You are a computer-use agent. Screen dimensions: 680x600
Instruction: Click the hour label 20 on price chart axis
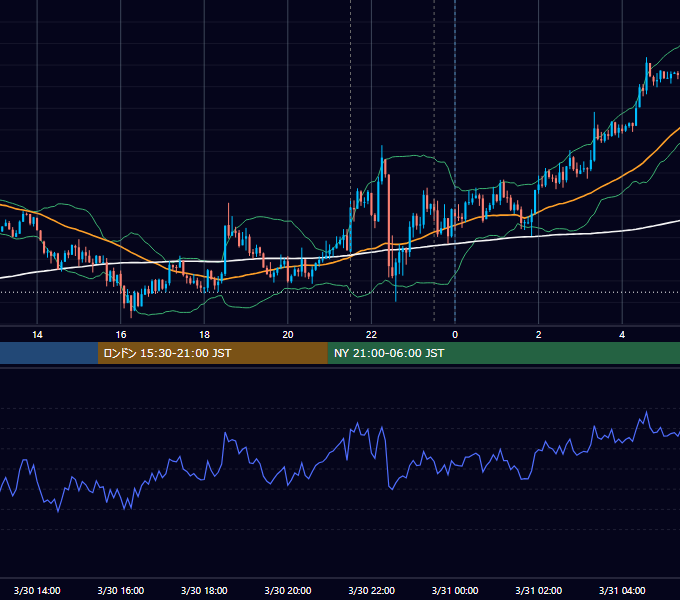pyautogui.click(x=288, y=335)
